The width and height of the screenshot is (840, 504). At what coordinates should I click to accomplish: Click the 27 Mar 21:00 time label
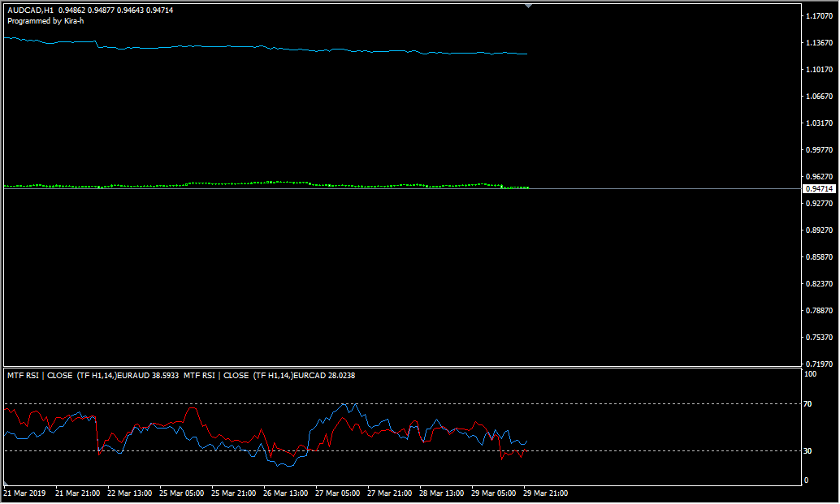pos(389,493)
